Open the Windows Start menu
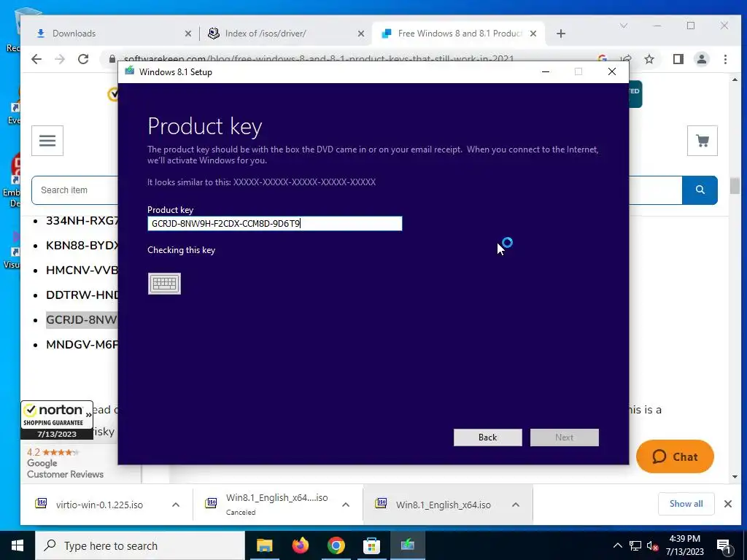This screenshot has height=560, width=747. pos(18,545)
